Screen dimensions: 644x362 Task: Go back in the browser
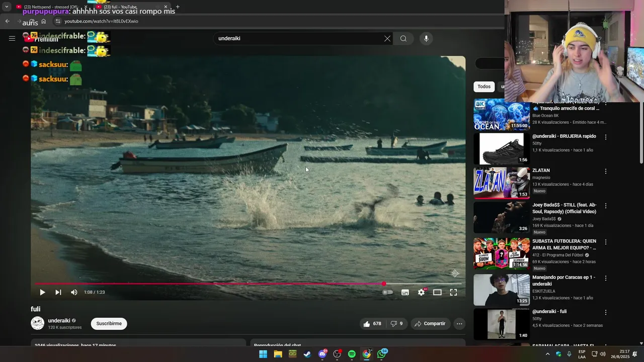[x=7, y=21]
